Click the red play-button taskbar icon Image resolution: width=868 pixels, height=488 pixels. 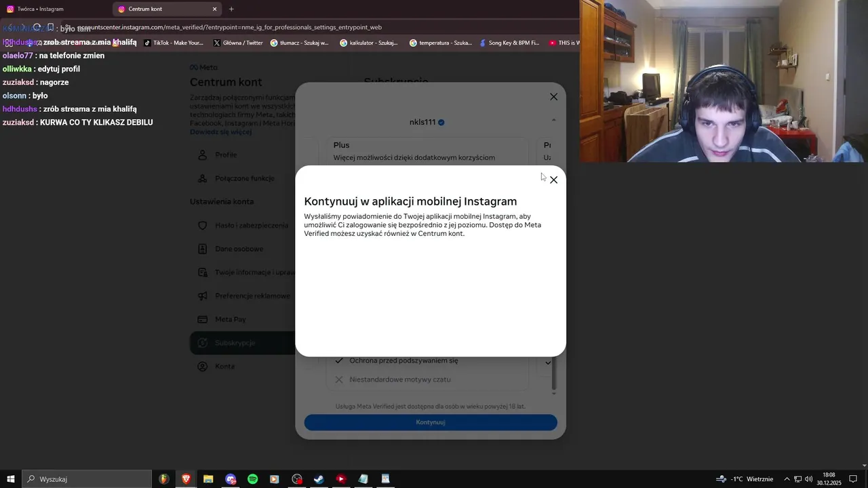click(x=341, y=479)
